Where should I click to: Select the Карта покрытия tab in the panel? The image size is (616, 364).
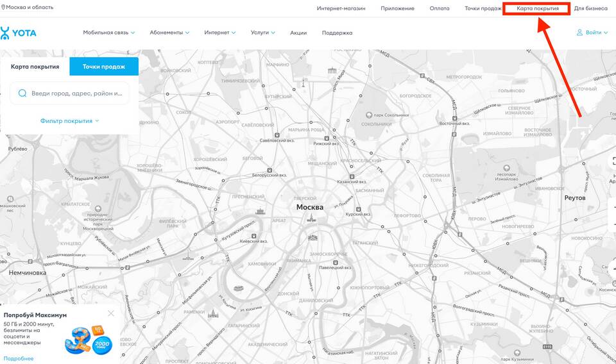(x=35, y=67)
